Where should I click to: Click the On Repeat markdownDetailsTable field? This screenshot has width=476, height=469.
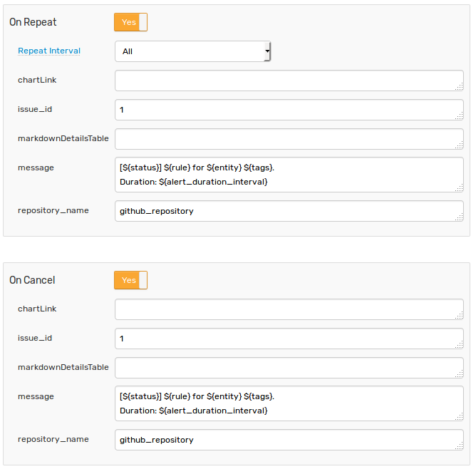pos(289,139)
